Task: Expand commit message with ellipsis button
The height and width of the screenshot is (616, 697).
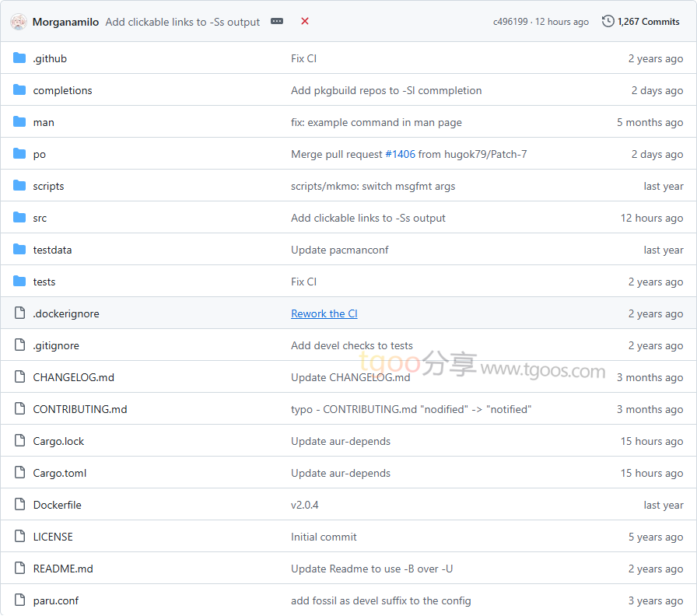Action: [277, 22]
